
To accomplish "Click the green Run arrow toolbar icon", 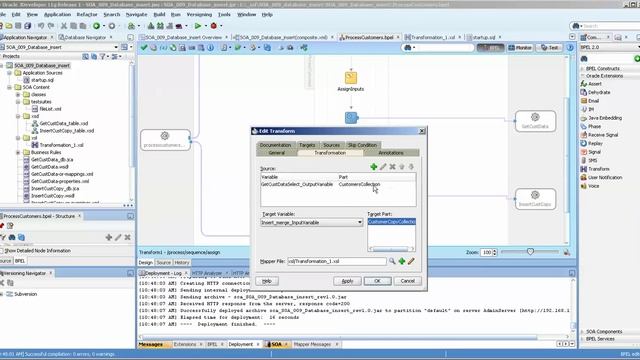I will (198, 26).
